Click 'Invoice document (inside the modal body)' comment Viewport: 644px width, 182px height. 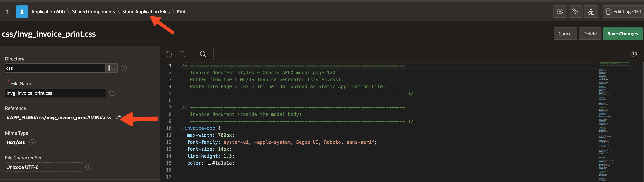tap(245, 114)
